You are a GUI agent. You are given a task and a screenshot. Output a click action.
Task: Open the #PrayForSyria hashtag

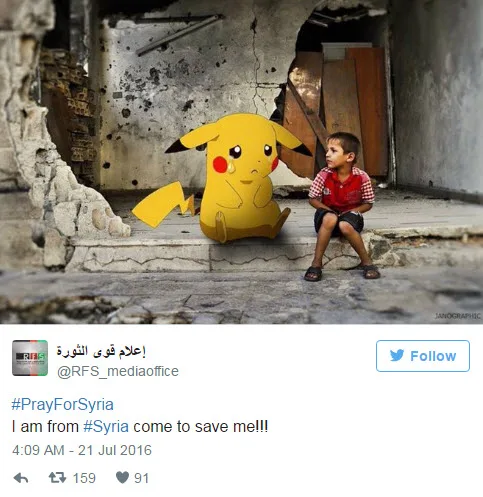tap(62, 404)
